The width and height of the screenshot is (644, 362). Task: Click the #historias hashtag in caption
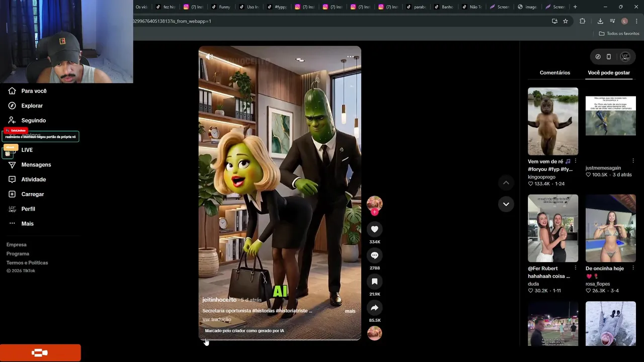tap(263, 311)
